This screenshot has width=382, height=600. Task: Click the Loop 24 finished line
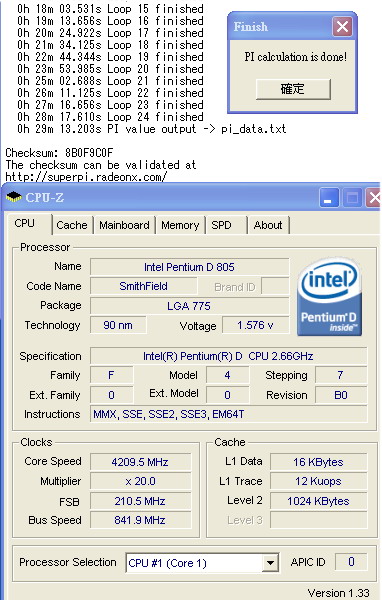coord(110,117)
